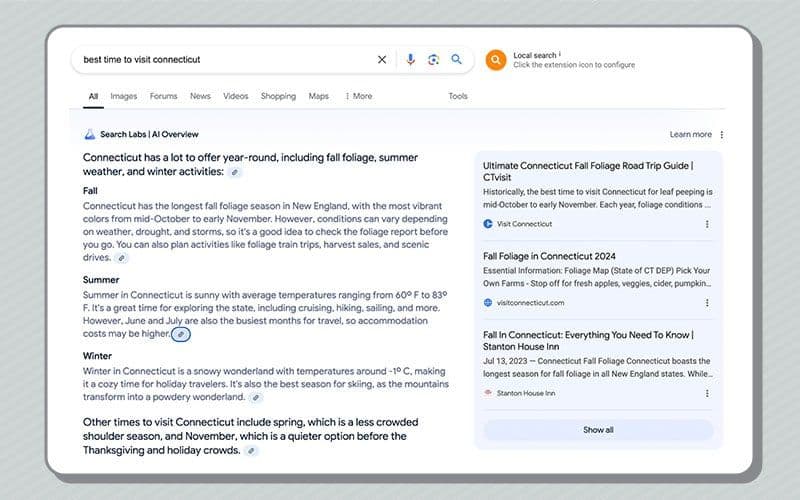Click the Show all button
This screenshot has height=500, width=800.
(598, 430)
